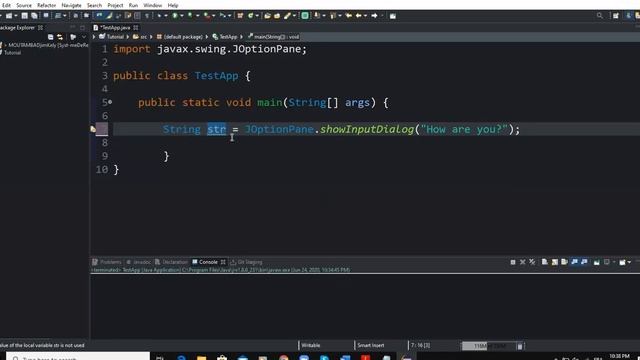Screen dimensions: 640x360
Task: Click the Tutorial breadcrumb item
Action: [111, 37]
